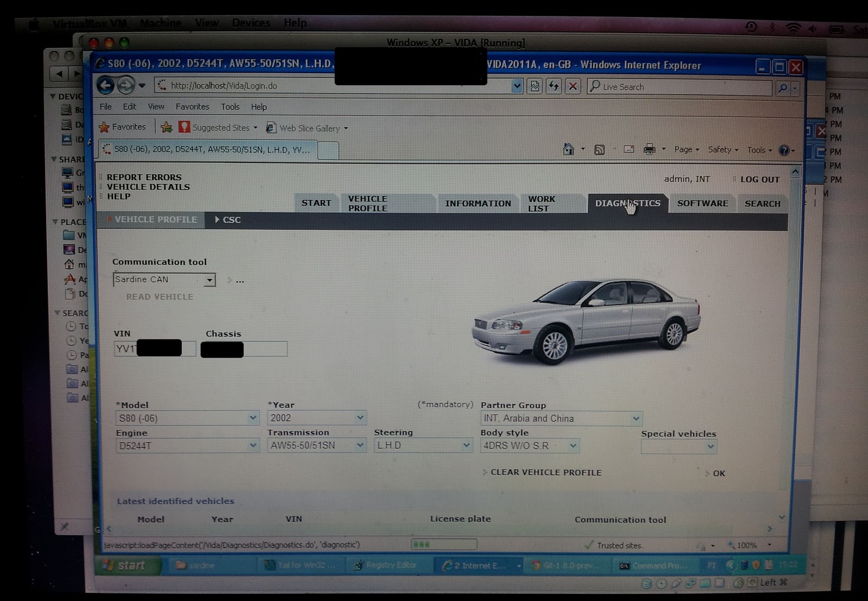Open the Partner Group dropdown
Screen dimensions: 868x601
561,419
